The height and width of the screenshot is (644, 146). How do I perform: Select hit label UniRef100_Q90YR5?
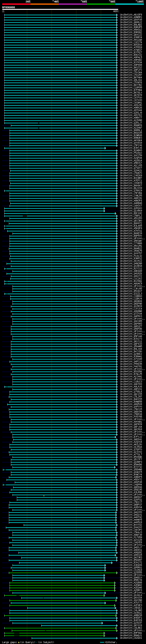coord(131,321)
